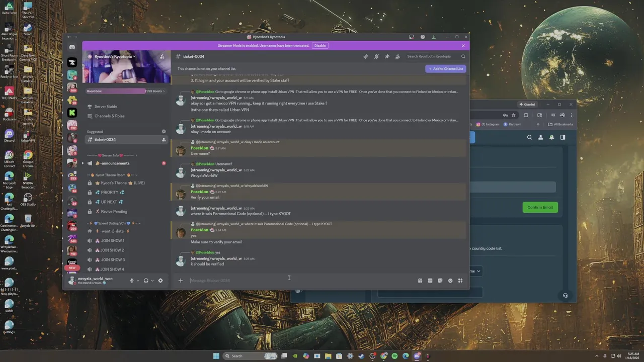Click the invite icon on ticket-0034 row
This screenshot has width=644, height=362.
click(164, 140)
